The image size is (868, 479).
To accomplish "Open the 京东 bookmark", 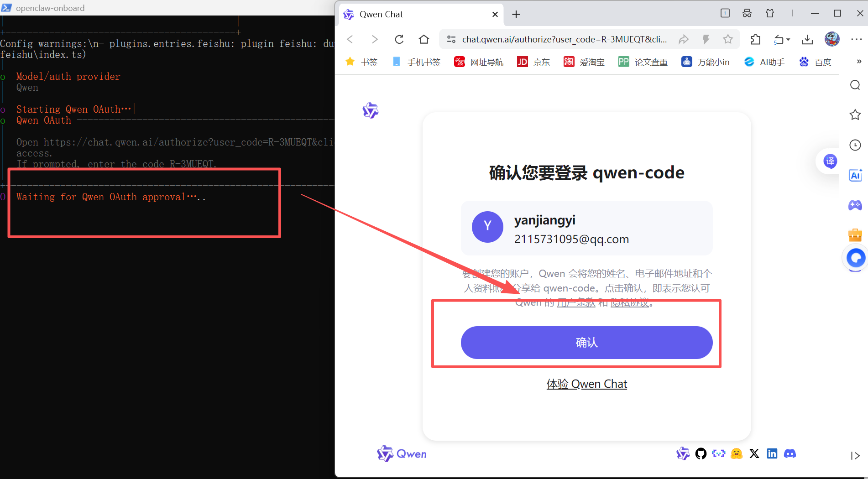I will pos(533,62).
